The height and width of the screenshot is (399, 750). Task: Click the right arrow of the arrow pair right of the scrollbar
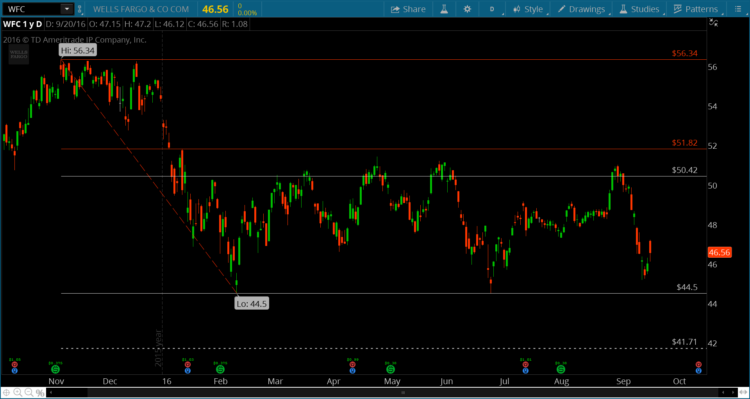[x=734, y=393]
